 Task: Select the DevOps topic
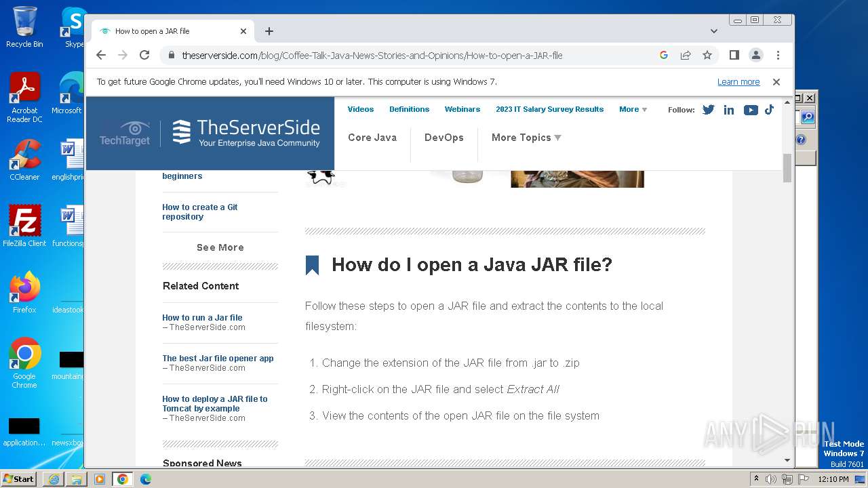click(444, 138)
